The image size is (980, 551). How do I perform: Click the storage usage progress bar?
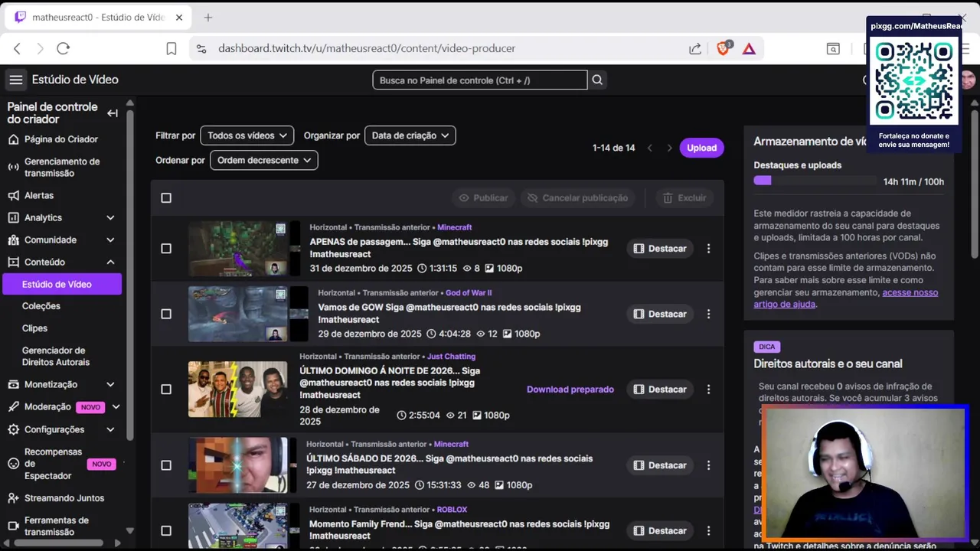click(815, 181)
